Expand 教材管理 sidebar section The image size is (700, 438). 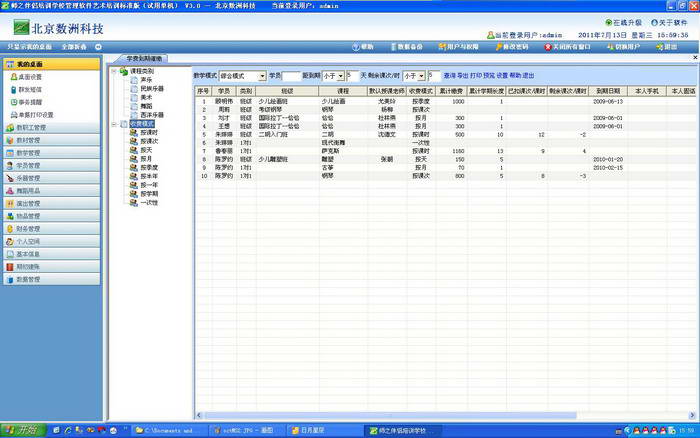[52, 140]
